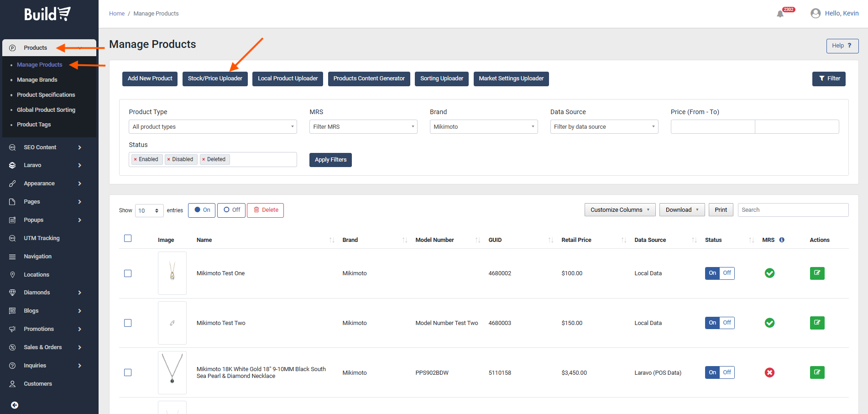868x414 pixels.
Task: Click the Laravo sidebar icon
Action: pos(12,165)
